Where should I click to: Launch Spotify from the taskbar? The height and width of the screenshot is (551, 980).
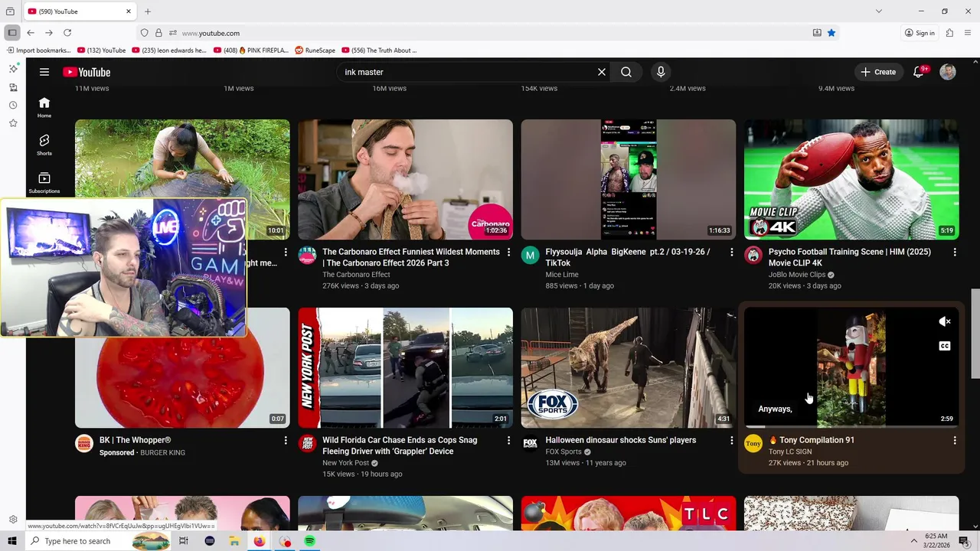pos(309,541)
